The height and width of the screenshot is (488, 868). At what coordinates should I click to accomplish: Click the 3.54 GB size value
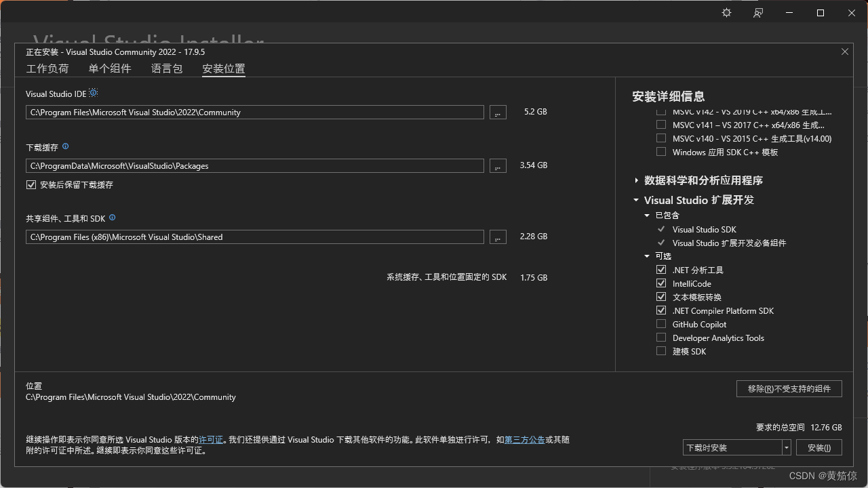[534, 165]
